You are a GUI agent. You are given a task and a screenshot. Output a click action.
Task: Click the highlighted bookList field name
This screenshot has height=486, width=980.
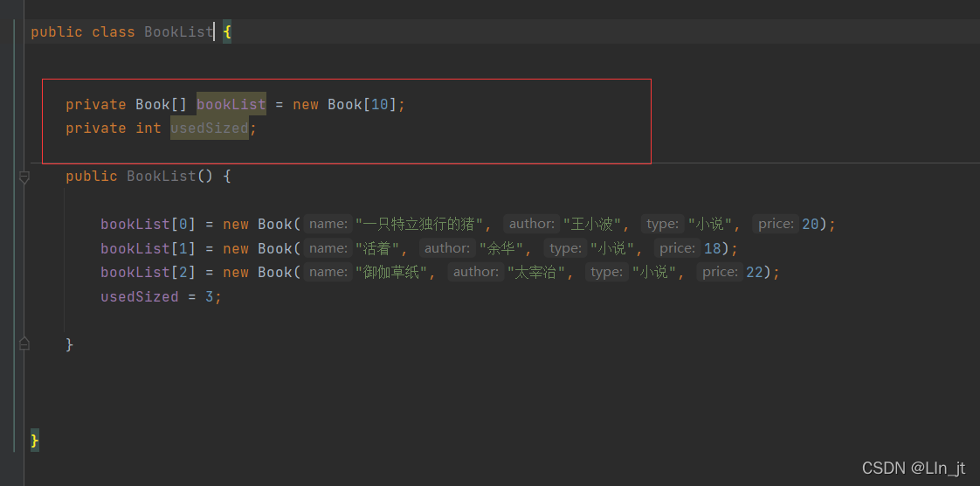[x=231, y=104]
